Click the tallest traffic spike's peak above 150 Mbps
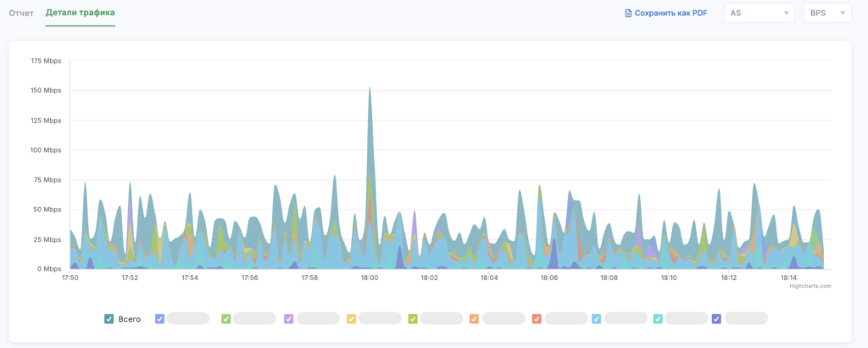868x348 pixels. (x=370, y=88)
